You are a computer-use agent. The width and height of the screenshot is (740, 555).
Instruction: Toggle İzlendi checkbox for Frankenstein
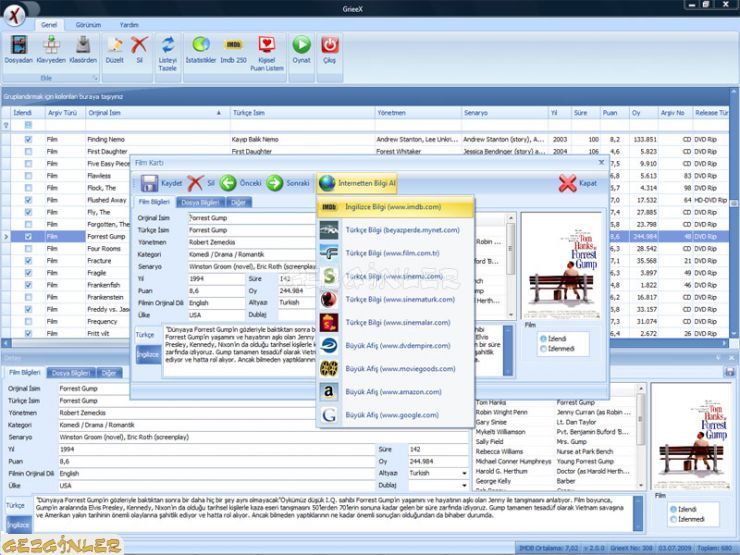(x=28, y=297)
